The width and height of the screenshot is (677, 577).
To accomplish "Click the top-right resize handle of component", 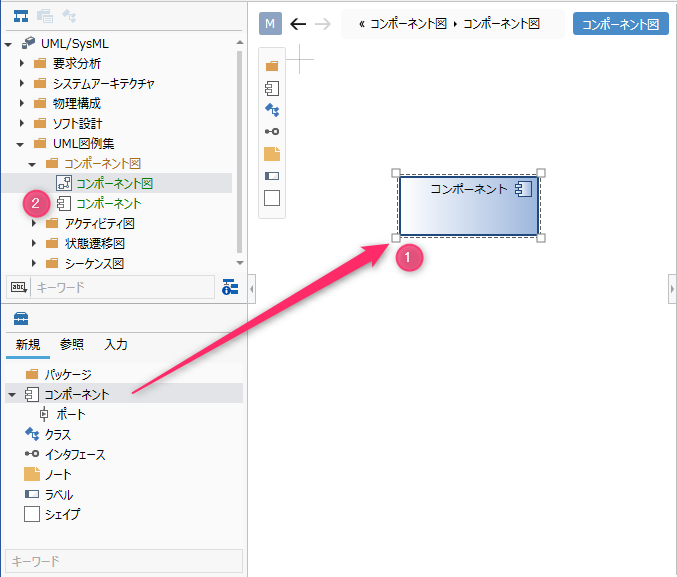I will click(x=541, y=173).
